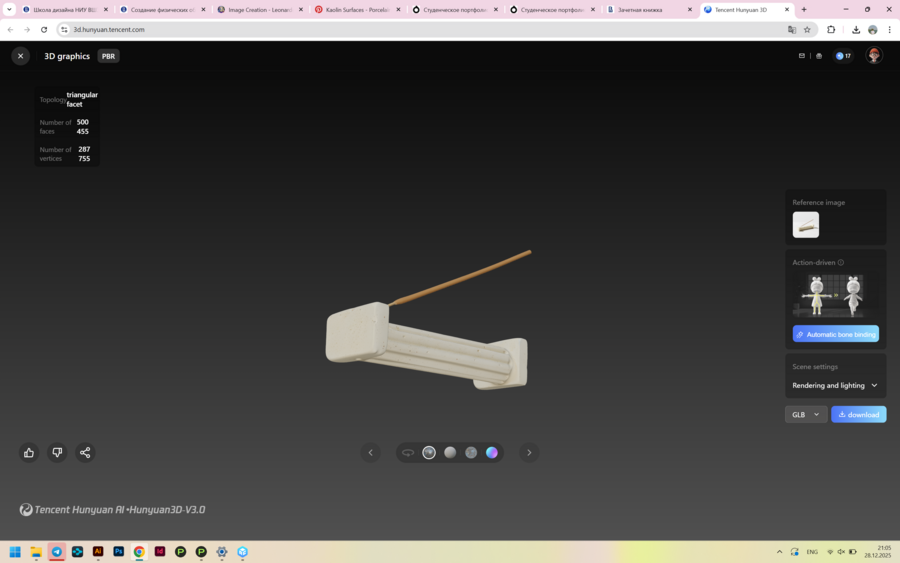Image resolution: width=900 pixels, height=563 pixels.
Task: Switch to the Image Creation Leonardo tab
Action: 258,9
